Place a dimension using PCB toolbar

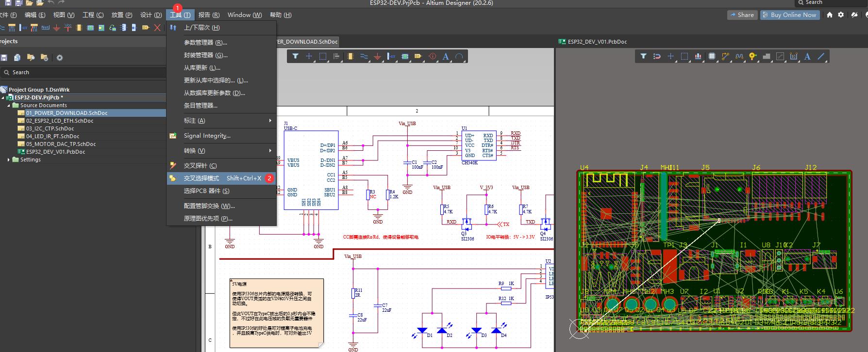tap(794, 57)
